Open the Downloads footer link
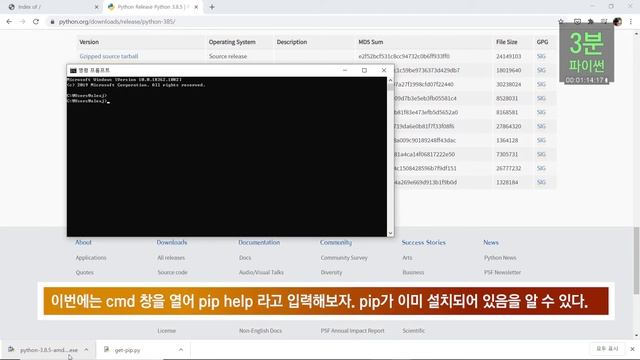This screenshot has width=640, height=360. coord(172,242)
